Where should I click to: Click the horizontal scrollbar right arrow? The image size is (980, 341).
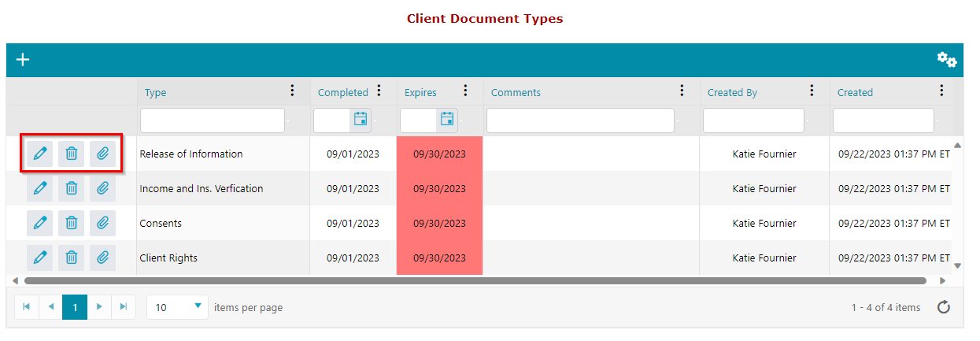point(942,280)
